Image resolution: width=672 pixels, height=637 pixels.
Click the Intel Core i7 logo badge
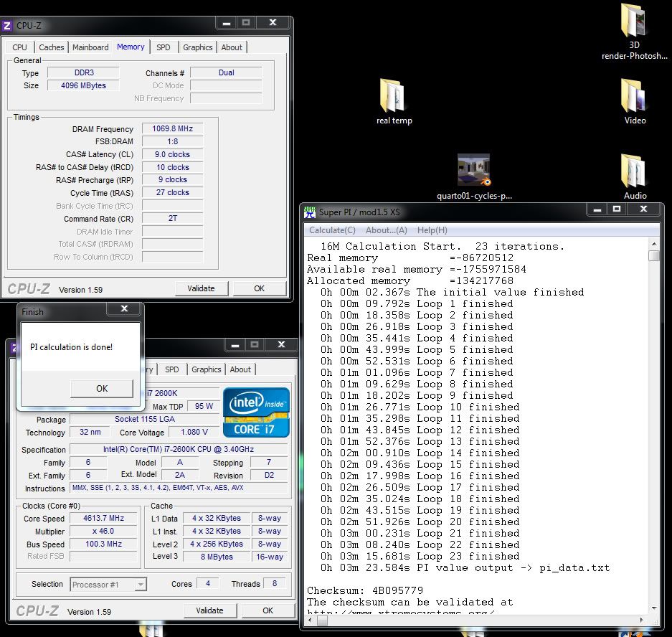coord(256,412)
